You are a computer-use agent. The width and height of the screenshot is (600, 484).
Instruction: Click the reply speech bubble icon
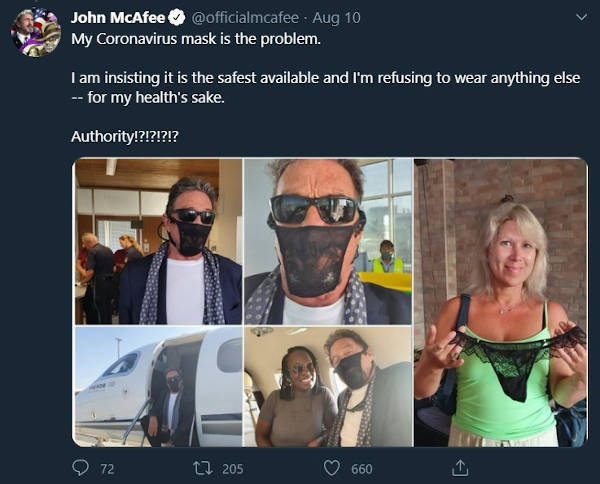point(81,467)
